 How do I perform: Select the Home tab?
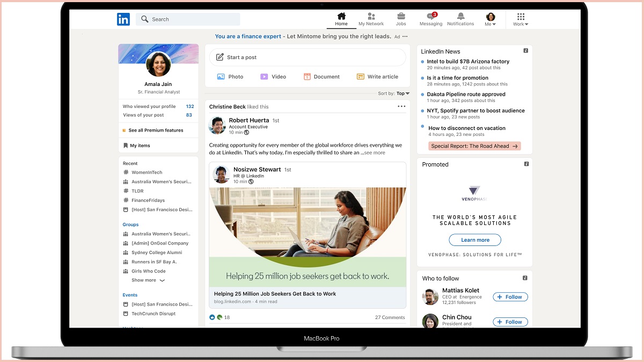click(341, 19)
